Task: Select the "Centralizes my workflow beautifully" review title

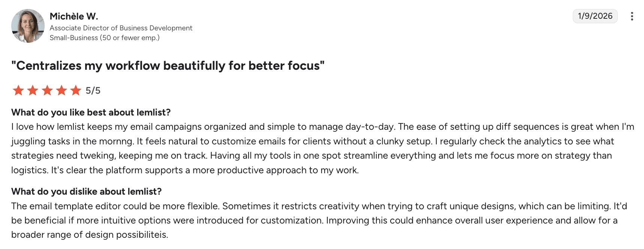Action: pos(168,66)
